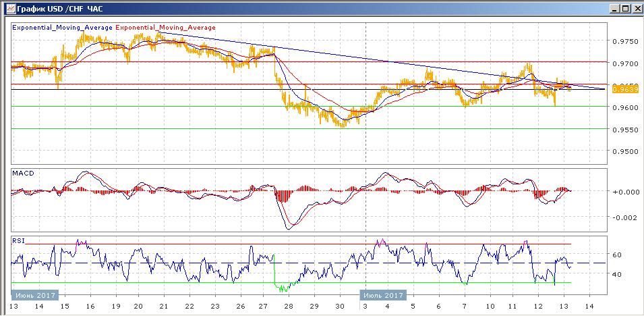Click the 40 level on RSI axis
644x316 pixels.
[x=618, y=274]
